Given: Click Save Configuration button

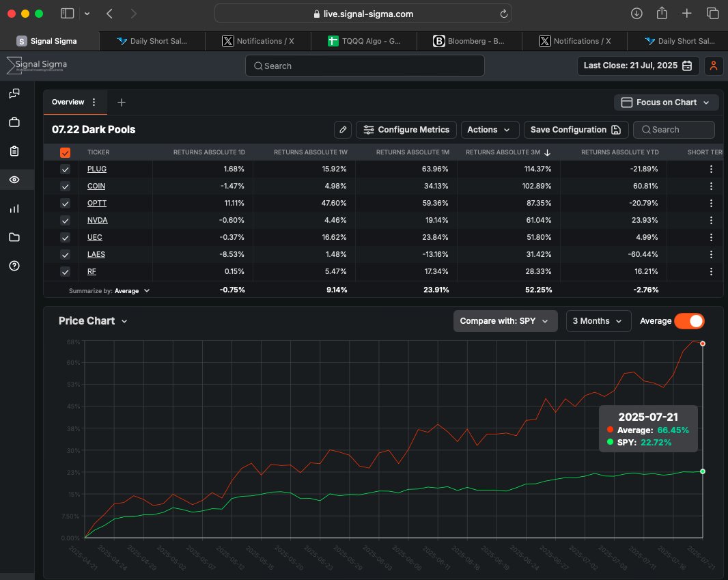Looking at the screenshot, I should (576, 130).
